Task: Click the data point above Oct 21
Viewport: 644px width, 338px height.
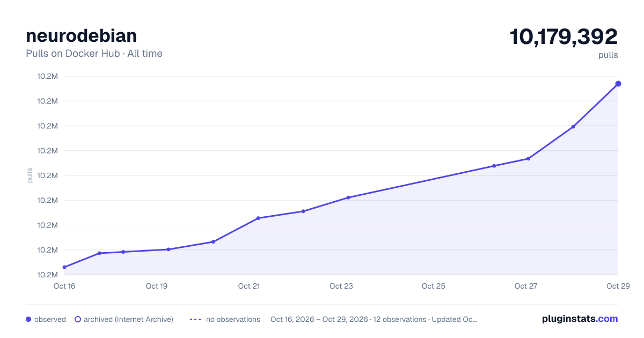Action: click(x=258, y=218)
